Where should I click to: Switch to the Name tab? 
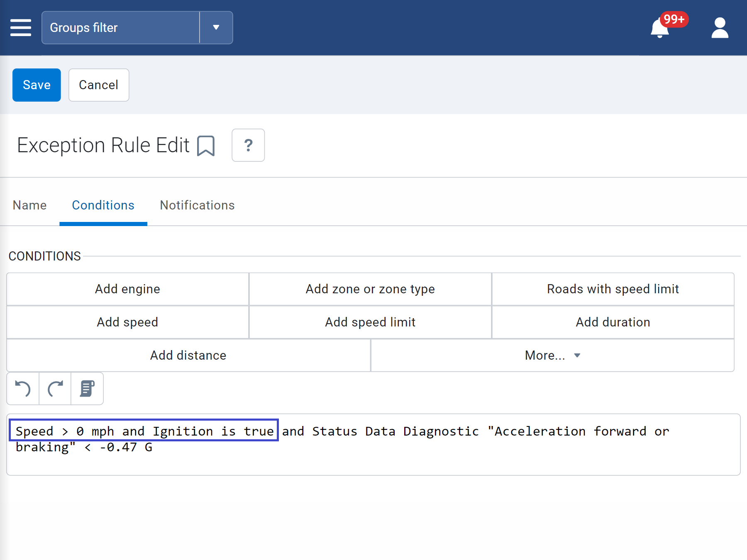point(29,205)
